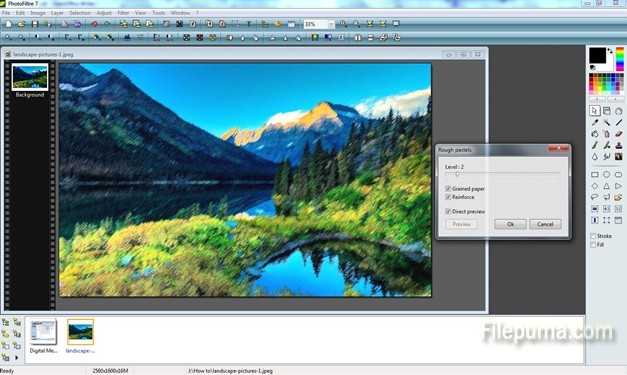The height and width of the screenshot is (375, 627).
Task: Select the Clone stamp tool
Action: [x=619, y=145]
